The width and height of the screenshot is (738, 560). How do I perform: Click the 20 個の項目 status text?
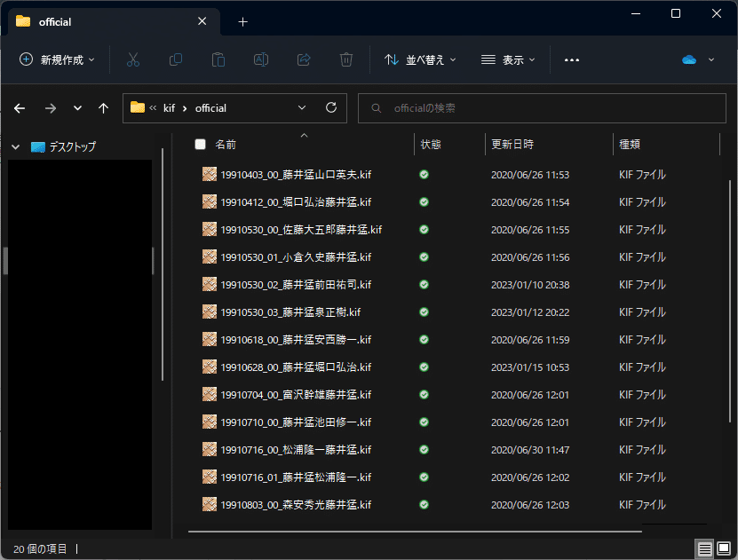[x=40, y=548]
